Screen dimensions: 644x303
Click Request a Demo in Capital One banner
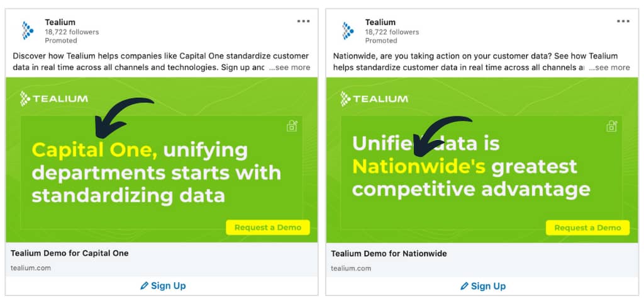268,227
